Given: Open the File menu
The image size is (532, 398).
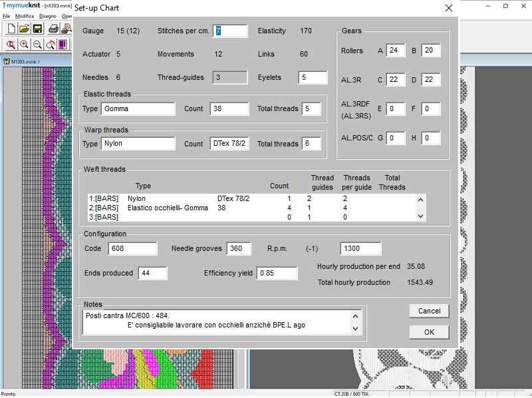Looking at the screenshot, I should (x=6, y=16).
